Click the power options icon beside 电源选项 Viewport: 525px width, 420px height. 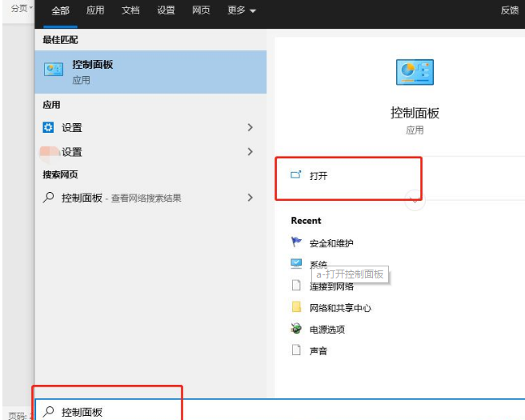pyautogui.click(x=296, y=329)
